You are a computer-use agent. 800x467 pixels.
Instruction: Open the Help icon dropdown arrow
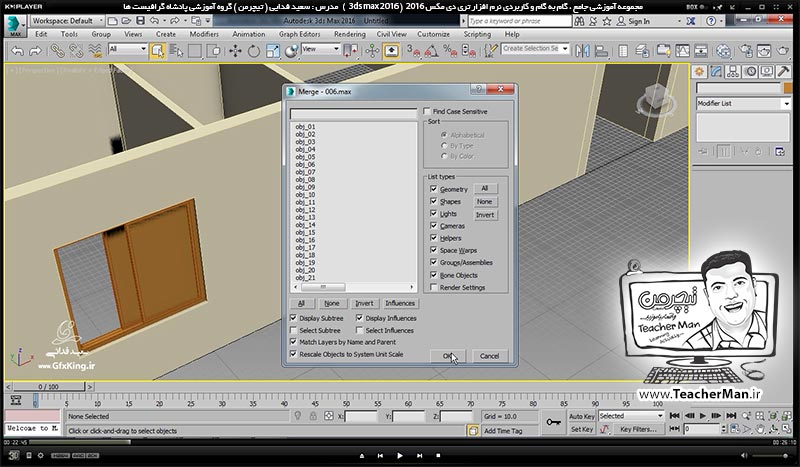click(x=722, y=21)
